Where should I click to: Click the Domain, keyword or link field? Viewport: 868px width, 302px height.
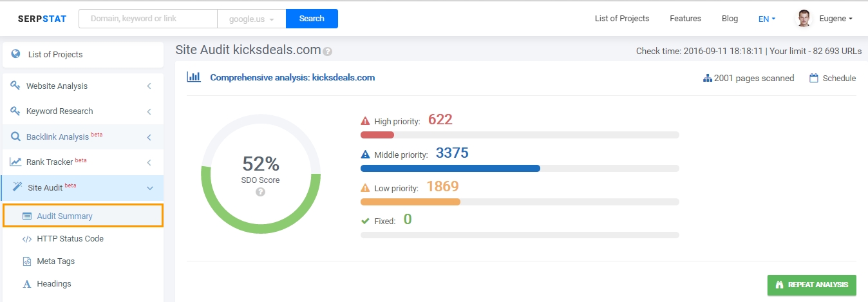tap(148, 19)
